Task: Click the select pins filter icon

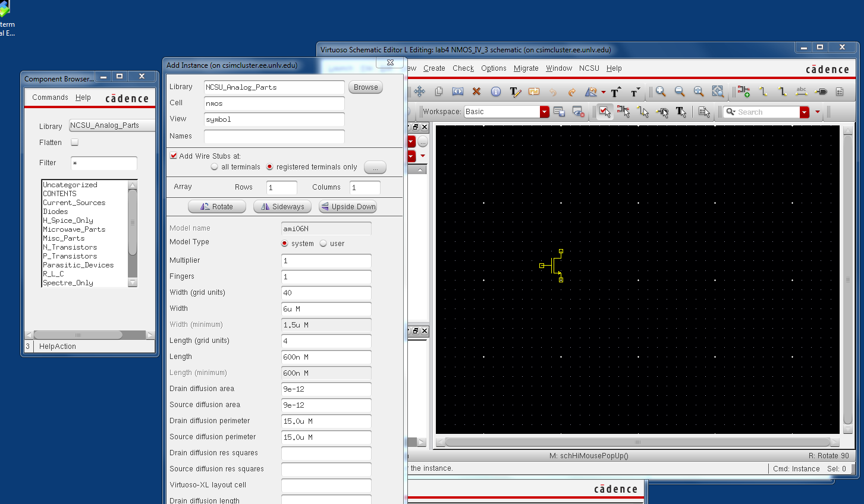Action: 662,112
